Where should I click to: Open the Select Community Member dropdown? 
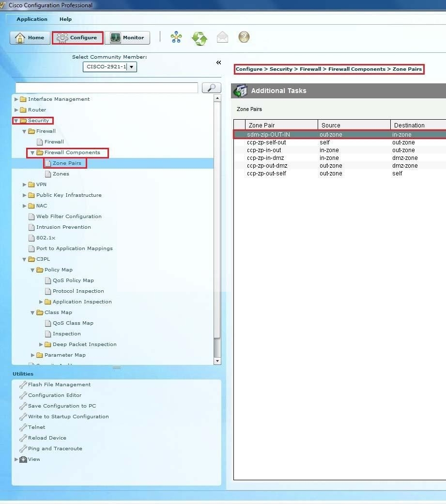tap(131, 67)
